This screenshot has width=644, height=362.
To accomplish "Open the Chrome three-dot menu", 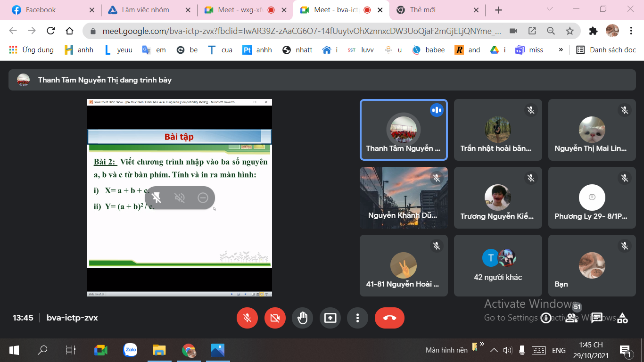I will (x=631, y=31).
